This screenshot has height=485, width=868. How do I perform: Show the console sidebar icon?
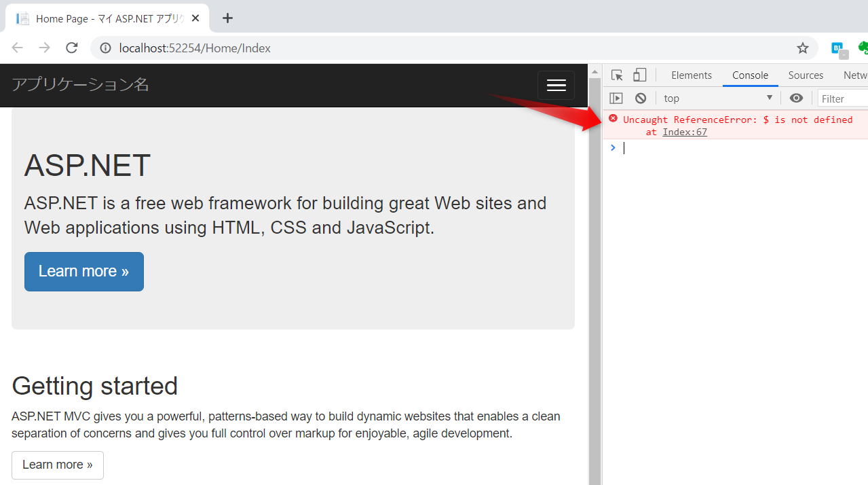(616, 98)
